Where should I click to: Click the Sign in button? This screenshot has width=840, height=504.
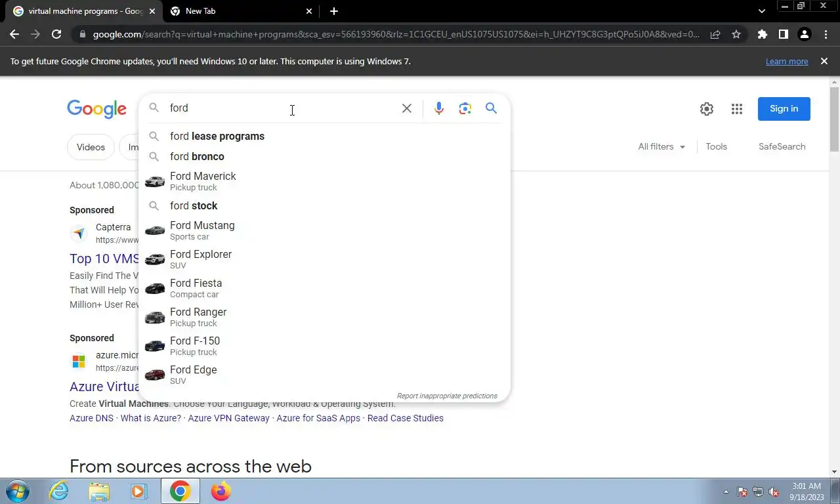point(784,109)
